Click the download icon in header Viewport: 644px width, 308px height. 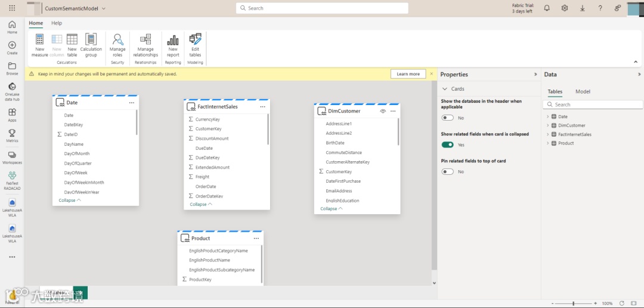583,8
